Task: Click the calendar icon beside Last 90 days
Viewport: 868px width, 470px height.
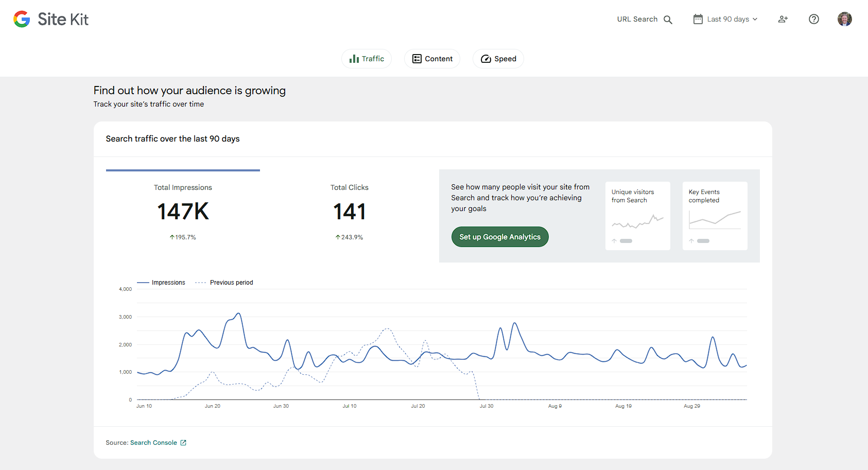Action: pyautogui.click(x=698, y=19)
